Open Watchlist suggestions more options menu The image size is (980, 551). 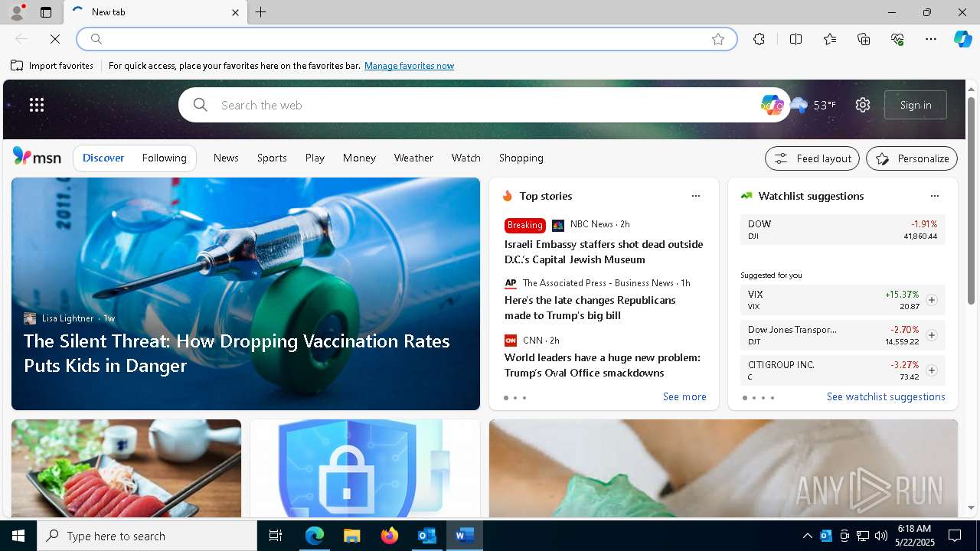[934, 196]
